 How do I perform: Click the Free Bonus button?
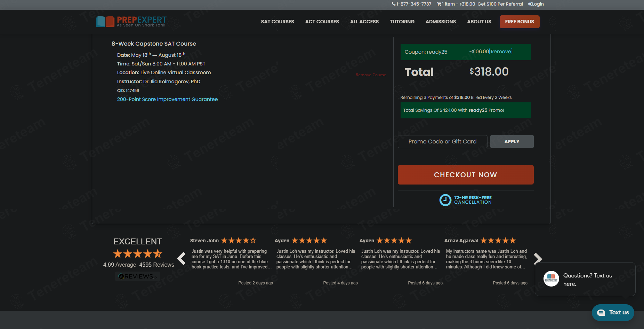(x=519, y=22)
